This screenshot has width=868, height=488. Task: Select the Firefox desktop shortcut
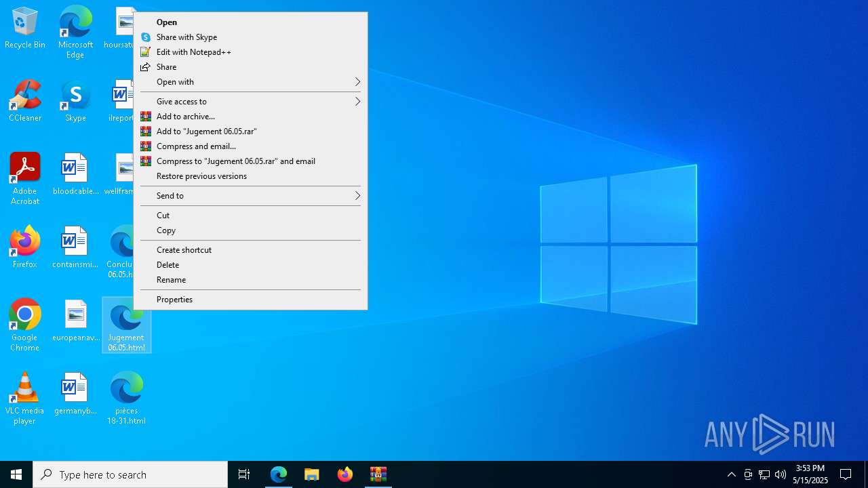click(25, 247)
